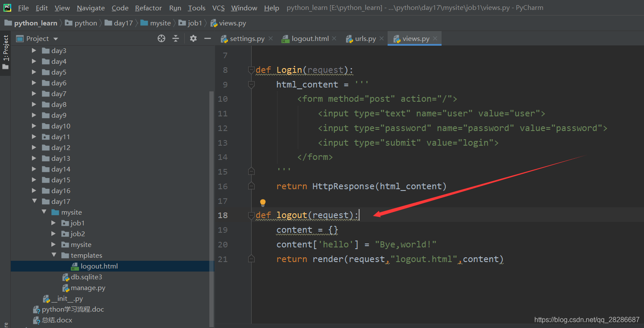Expand the inner mysite package folder
644x328 pixels.
point(54,244)
